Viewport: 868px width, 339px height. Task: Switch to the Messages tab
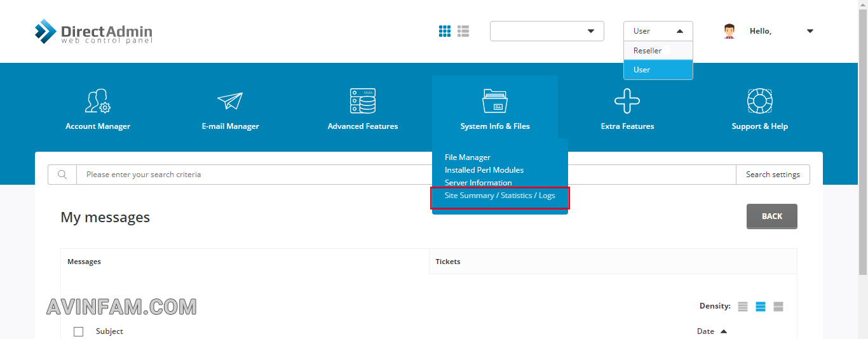245,262
